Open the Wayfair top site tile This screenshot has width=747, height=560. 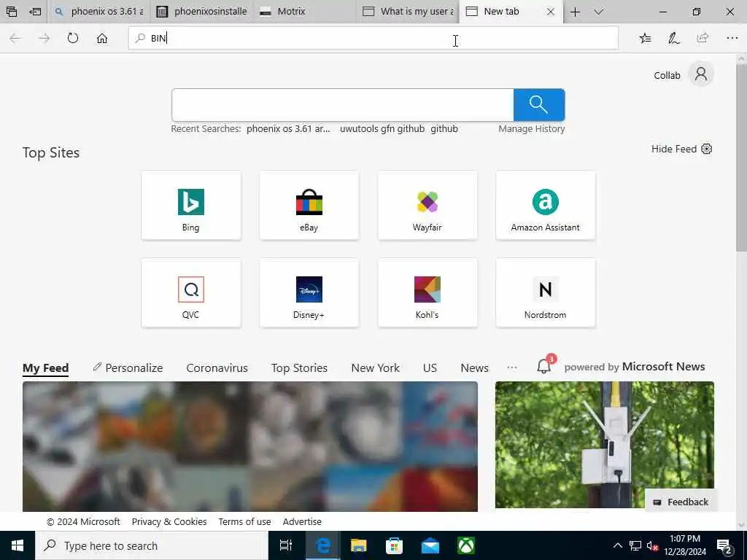[x=427, y=205]
